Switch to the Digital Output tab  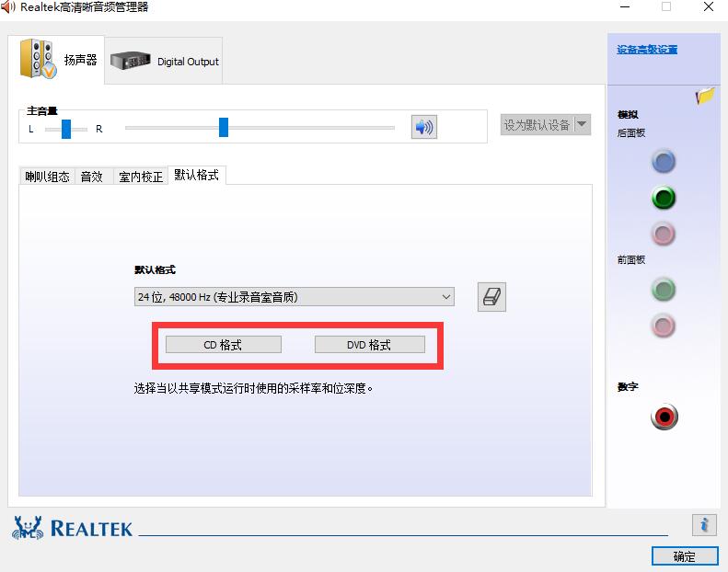point(164,61)
